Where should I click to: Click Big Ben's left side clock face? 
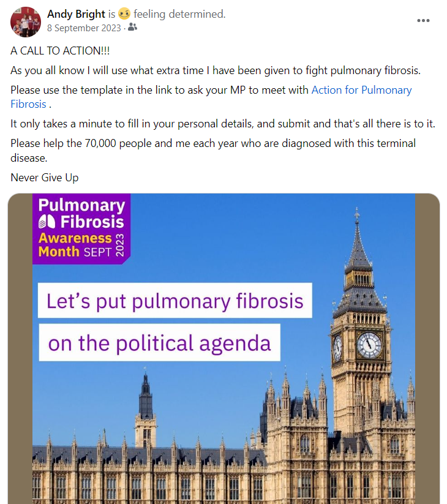[337, 348]
